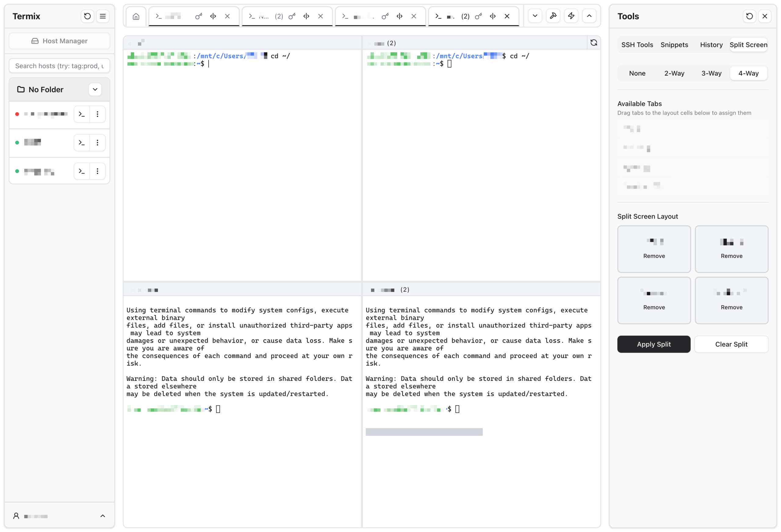Select the 2-Way split option

(x=674, y=73)
